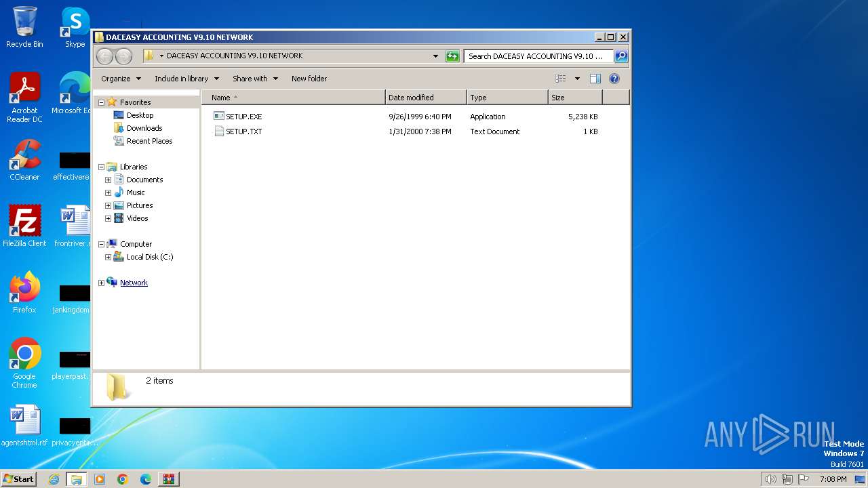This screenshot has height=488, width=868.
Task: Open Internet Explorer from taskbar
Action: [54, 479]
